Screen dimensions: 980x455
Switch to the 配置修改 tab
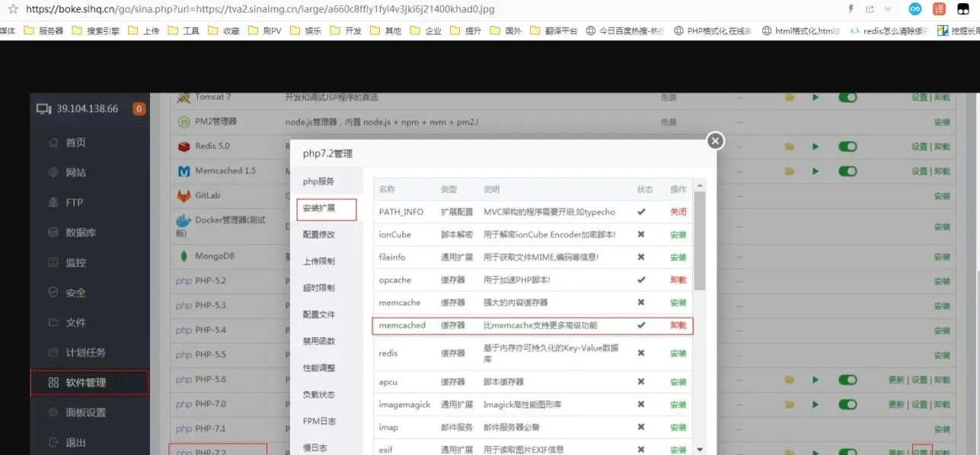(318, 234)
